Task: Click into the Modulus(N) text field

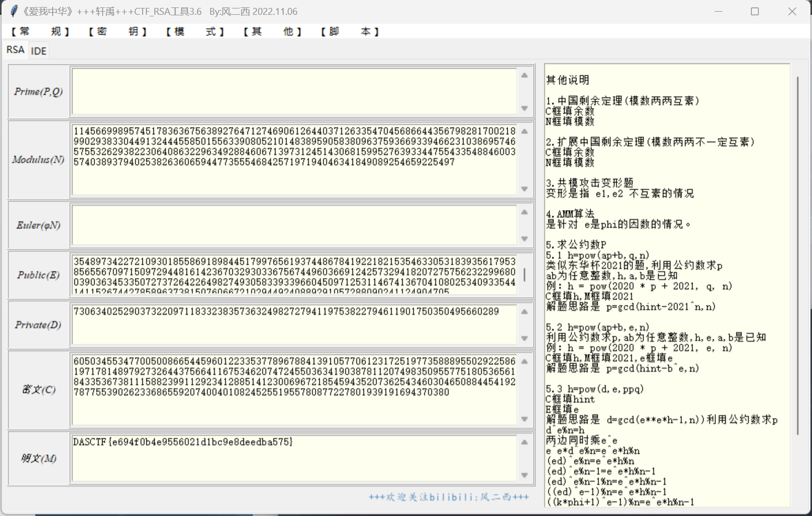Action: [x=295, y=160]
